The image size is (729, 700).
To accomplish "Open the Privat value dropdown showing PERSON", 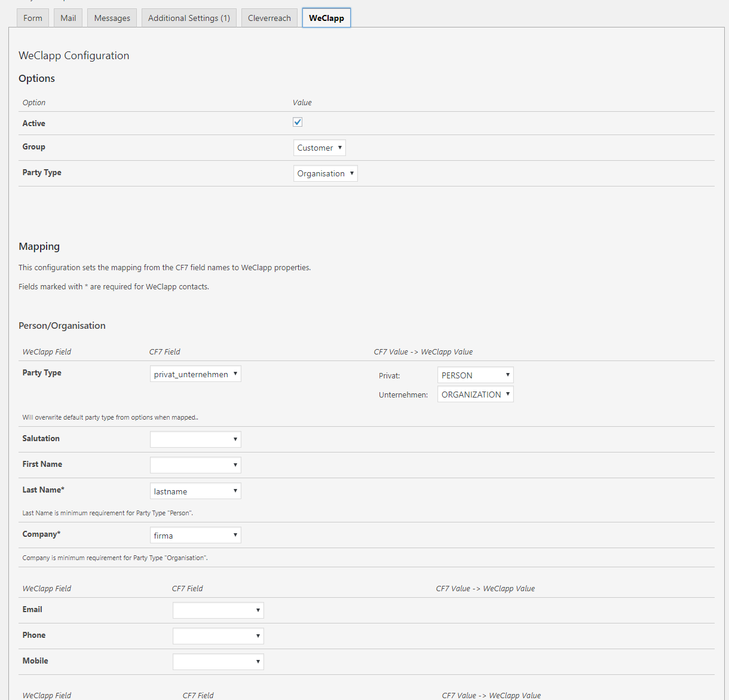I will 476,375.
